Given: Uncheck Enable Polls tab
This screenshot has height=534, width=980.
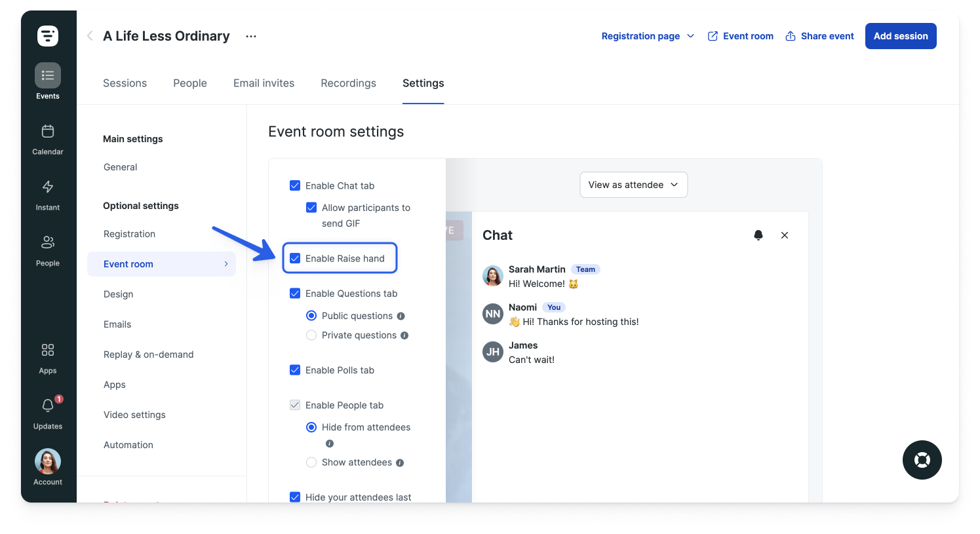Looking at the screenshot, I should tap(295, 370).
